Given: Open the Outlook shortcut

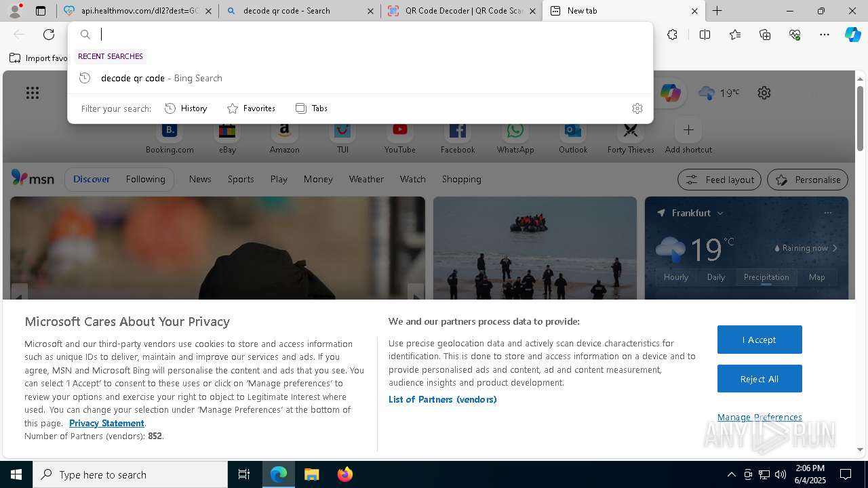Looking at the screenshot, I should tap(573, 138).
